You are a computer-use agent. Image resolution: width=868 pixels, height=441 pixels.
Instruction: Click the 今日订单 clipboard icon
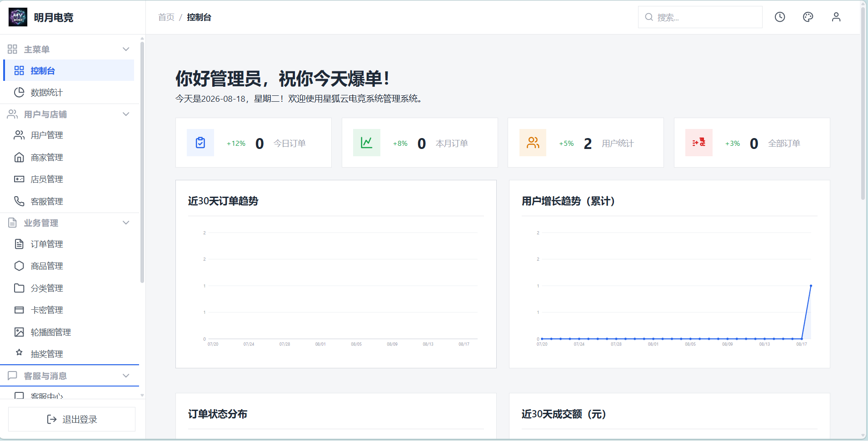(x=200, y=143)
